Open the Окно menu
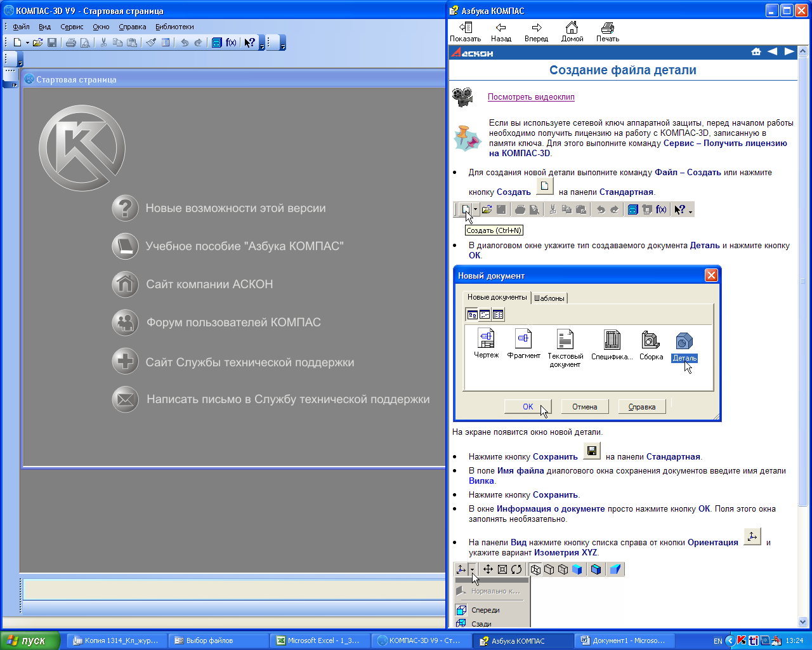This screenshot has width=812, height=650. [x=101, y=27]
